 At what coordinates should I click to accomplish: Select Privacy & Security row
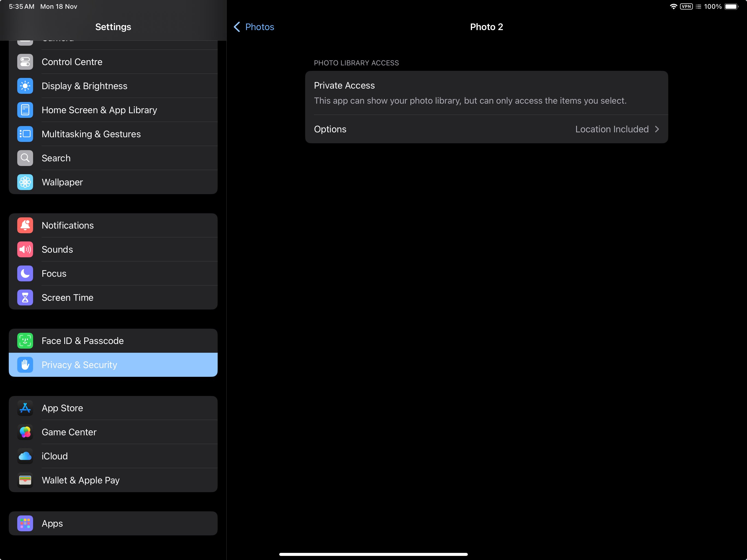click(113, 365)
